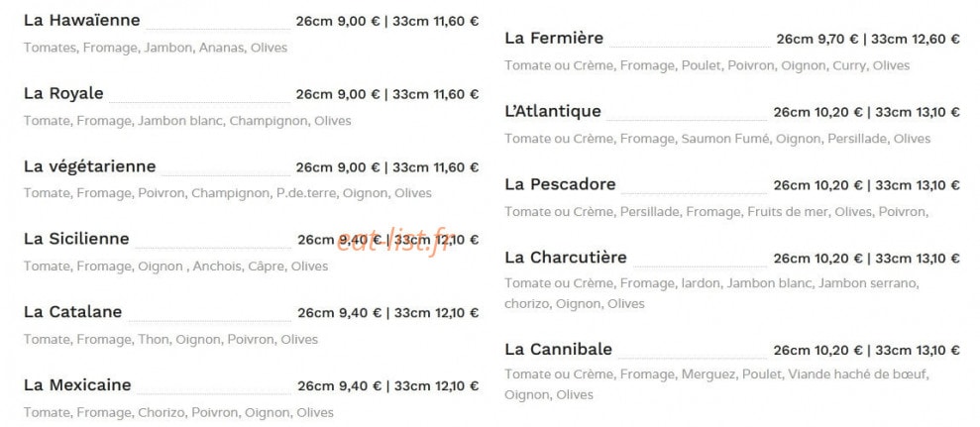980x427 pixels.
Task: Click the La Royale ingredients with Jambon blanc
Action: (x=187, y=121)
